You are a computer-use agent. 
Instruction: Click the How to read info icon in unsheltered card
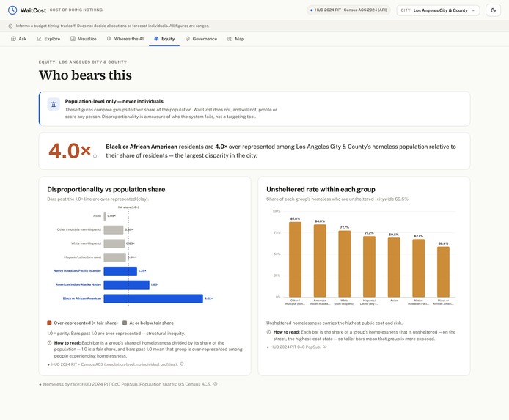click(x=268, y=332)
